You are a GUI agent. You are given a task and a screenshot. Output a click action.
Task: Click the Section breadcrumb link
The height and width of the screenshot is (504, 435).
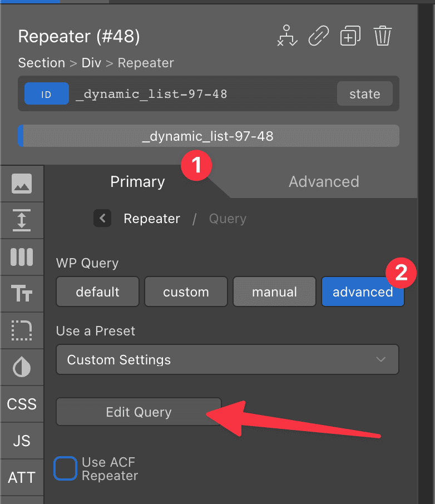point(42,63)
